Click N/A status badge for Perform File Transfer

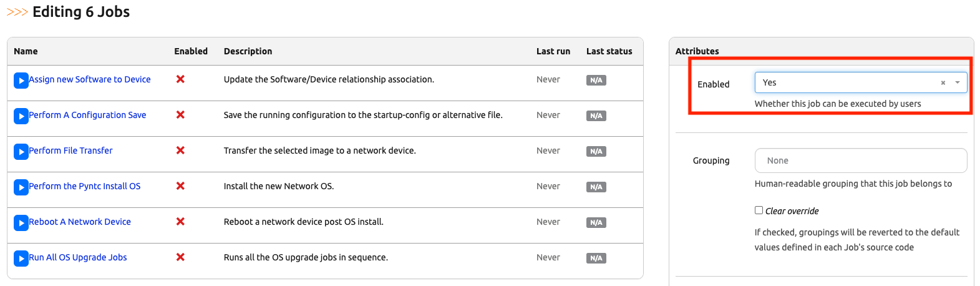pos(596,152)
